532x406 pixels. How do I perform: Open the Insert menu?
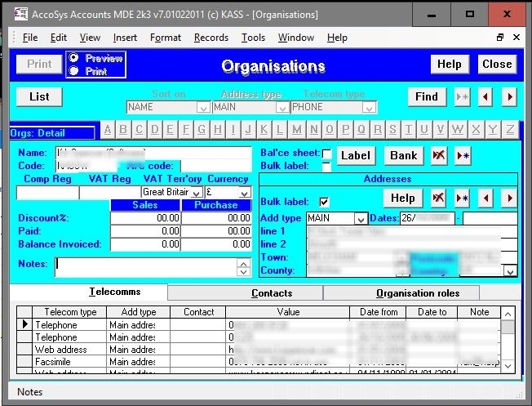click(x=125, y=38)
